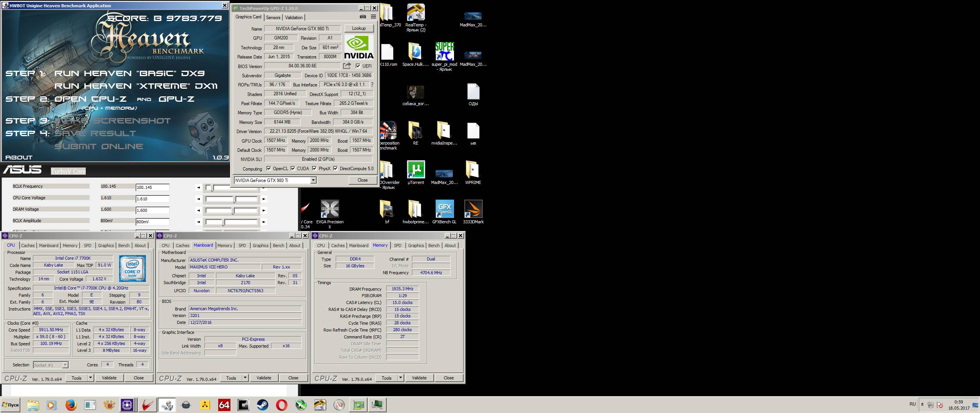
Task: Open the nvidiaInspector folder on desktop
Action: [444, 133]
